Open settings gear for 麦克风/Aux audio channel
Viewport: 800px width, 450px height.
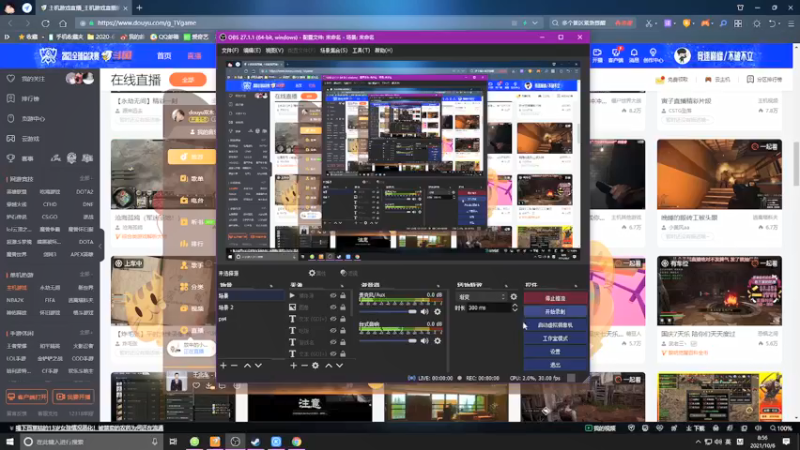(437, 312)
